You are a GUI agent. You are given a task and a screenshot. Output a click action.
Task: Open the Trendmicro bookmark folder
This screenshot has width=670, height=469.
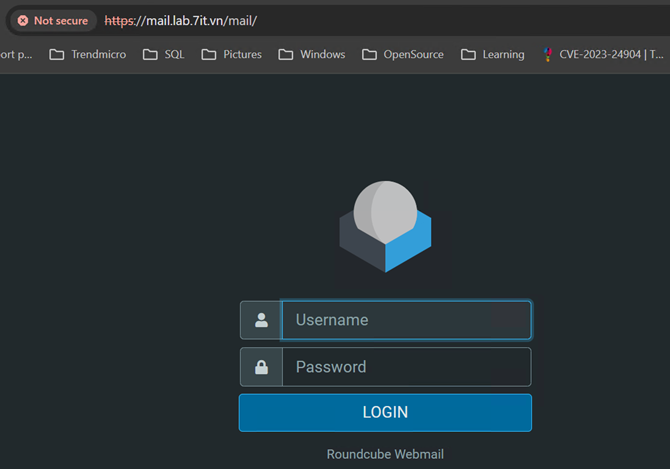pos(88,55)
